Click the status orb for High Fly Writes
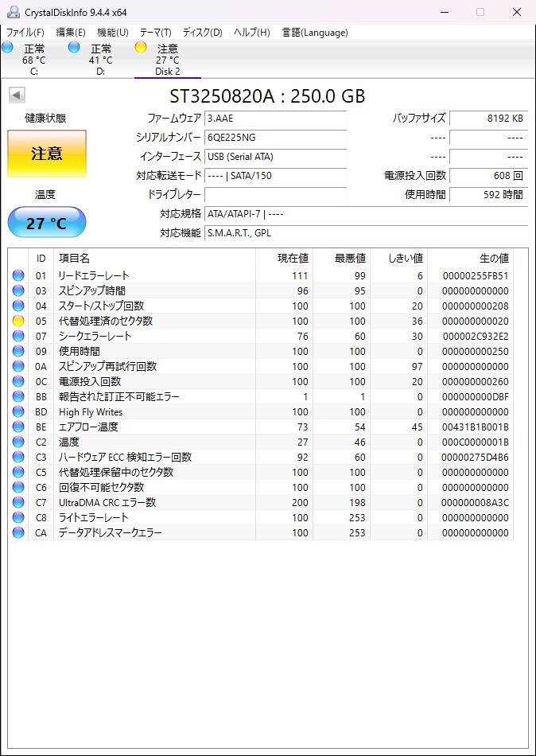Viewport: 536px width, 756px height. coord(18,411)
